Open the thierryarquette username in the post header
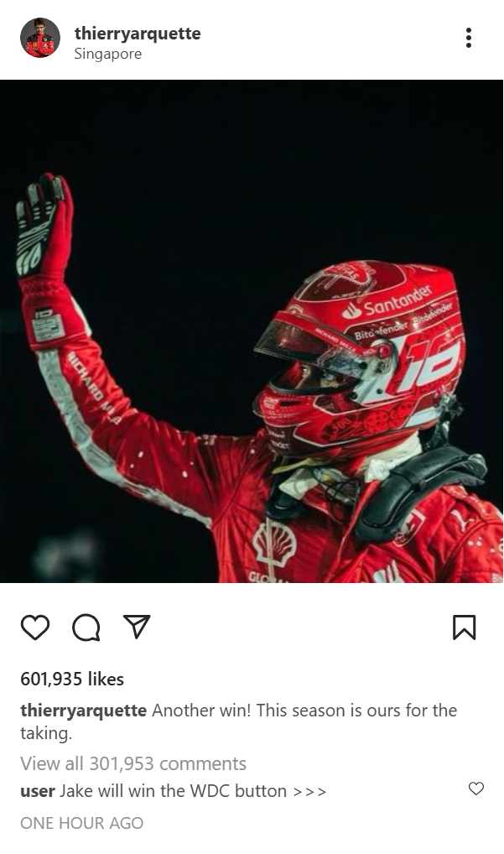This screenshot has height=854, width=504. [x=138, y=34]
